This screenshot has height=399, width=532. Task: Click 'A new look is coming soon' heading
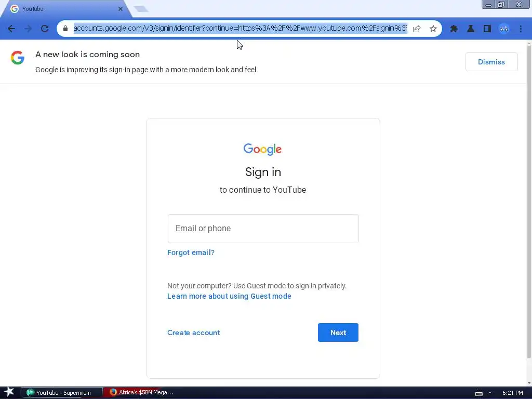tap(87, 54)
